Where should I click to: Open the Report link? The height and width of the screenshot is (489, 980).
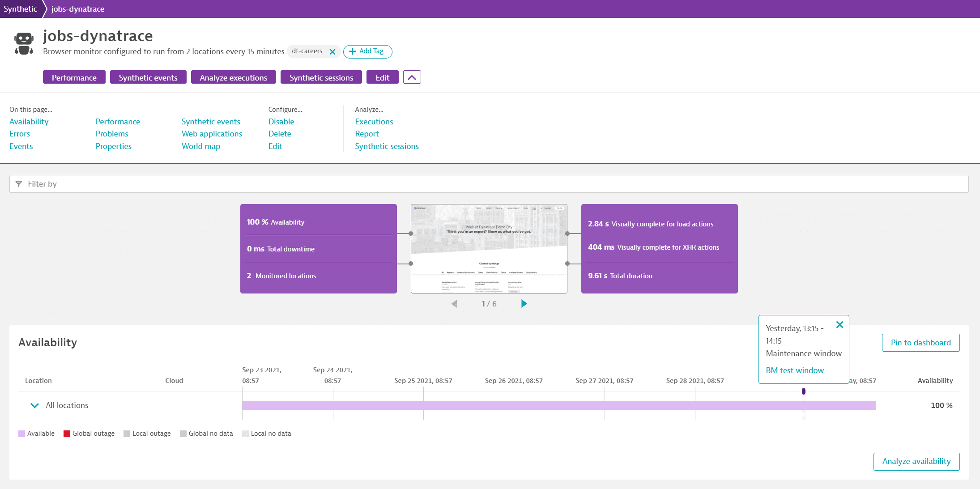(x=367, y=134)
